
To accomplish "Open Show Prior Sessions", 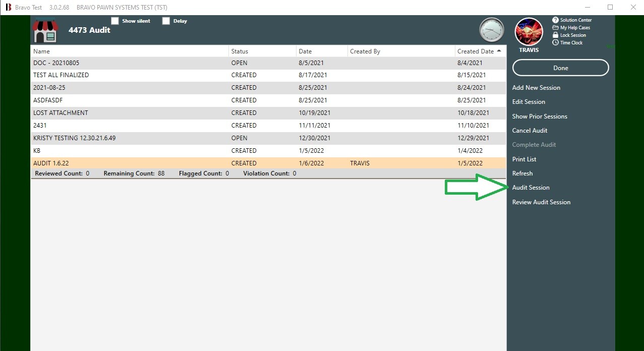I will coord(540,116).
